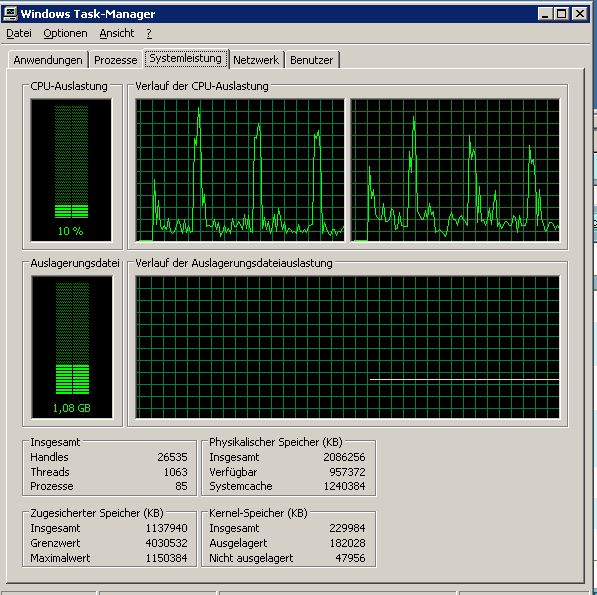Click the CPU-Auslastung 10 % gauge
597x595 pixels.
(x=71, y=170)
